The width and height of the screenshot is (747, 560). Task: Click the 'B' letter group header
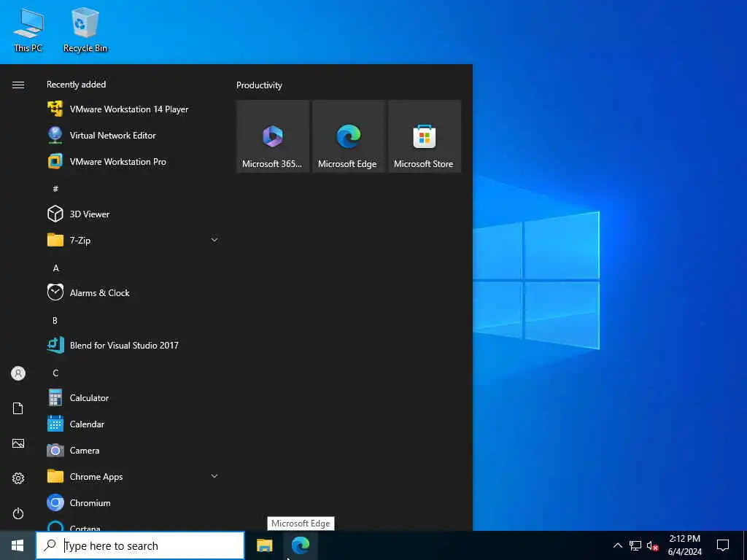click(55, 321)
